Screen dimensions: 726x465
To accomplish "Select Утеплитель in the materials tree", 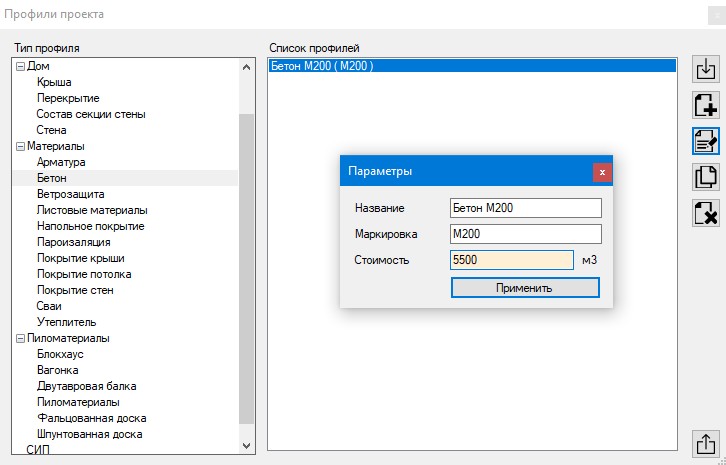I will (66, 322).
